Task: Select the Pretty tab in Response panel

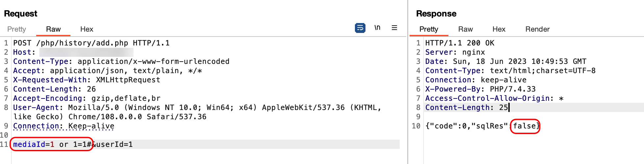Action: [429, 29]
